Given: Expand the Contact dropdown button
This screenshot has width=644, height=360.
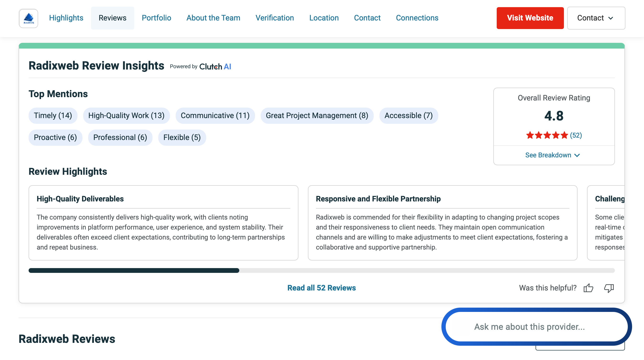Looking at the screenshot, I should coord(596,18).
